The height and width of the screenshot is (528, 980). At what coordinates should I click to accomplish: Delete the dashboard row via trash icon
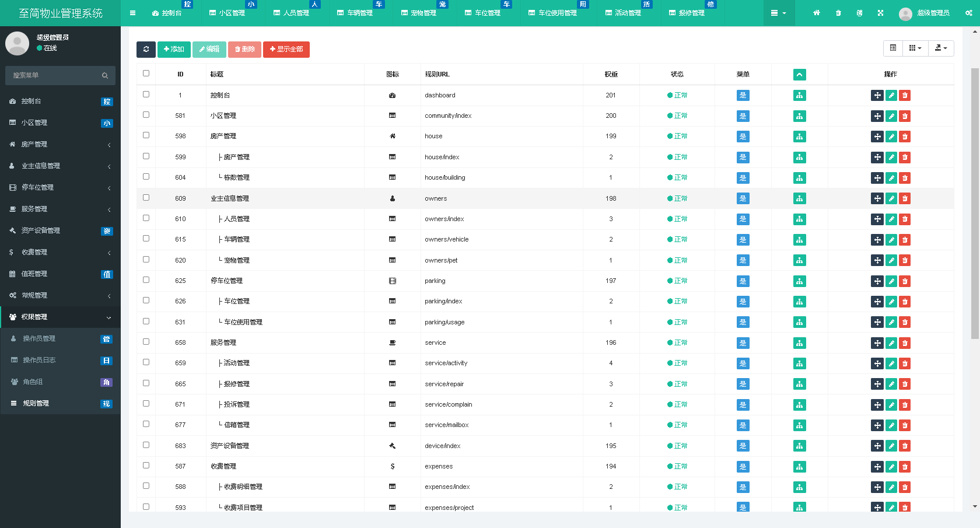(905, 96)
